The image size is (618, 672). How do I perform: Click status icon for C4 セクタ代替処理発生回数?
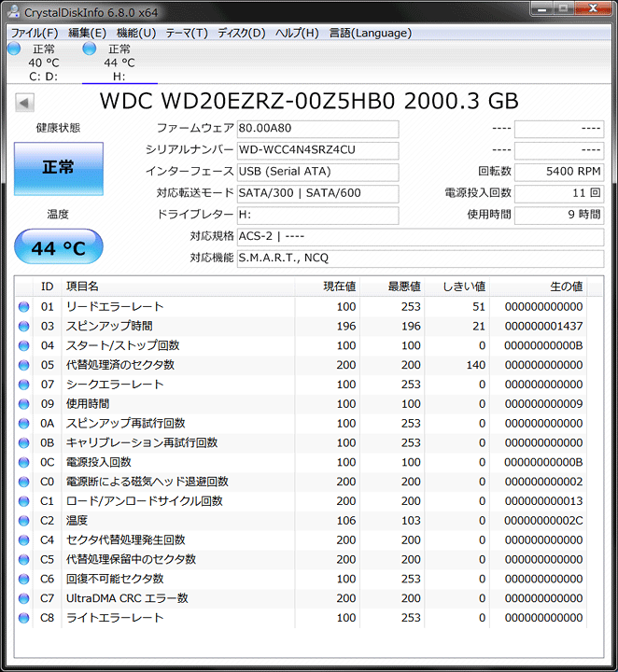click(x=24, y=540)
